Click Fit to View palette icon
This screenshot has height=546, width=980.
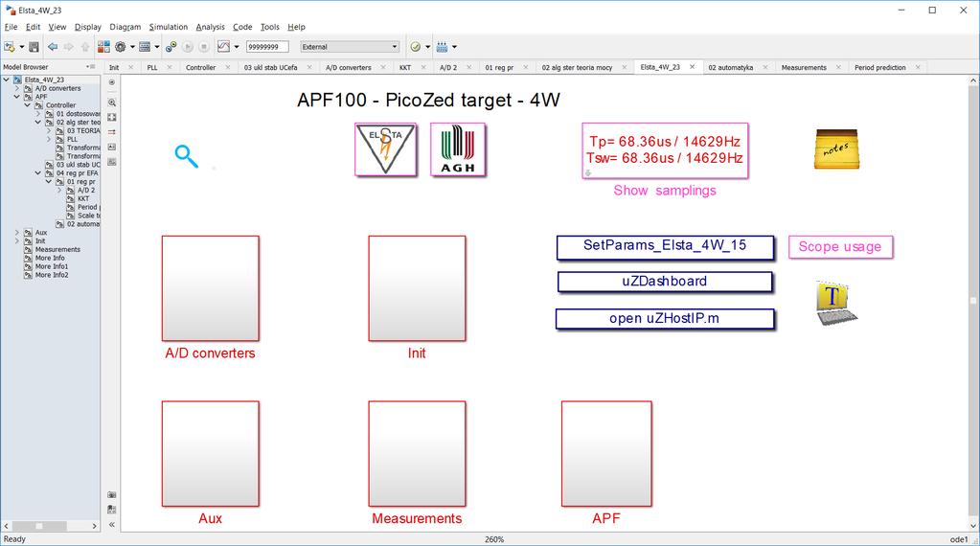112,118
